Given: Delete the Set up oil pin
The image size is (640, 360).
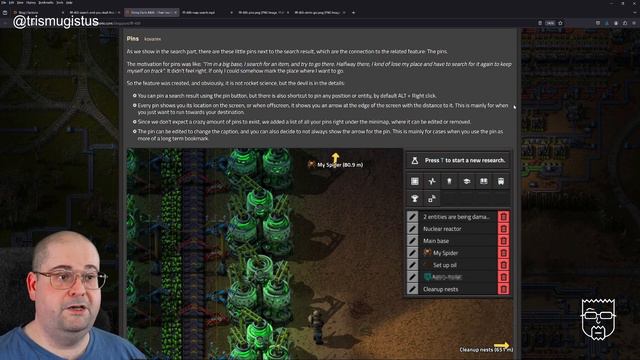Looking at the screenshot, I should point(504,265).
